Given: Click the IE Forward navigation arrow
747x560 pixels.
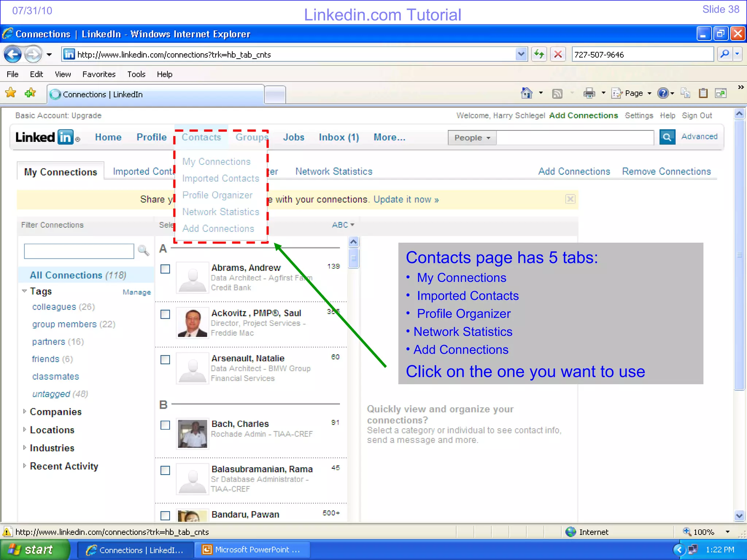Looking at the screenshot, I should point(33,55).
